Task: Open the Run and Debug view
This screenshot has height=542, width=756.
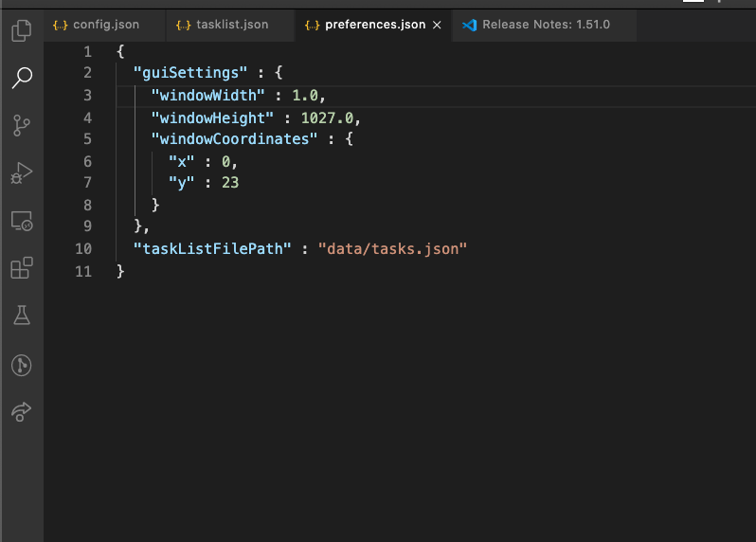Action: [x=22, y=173]
